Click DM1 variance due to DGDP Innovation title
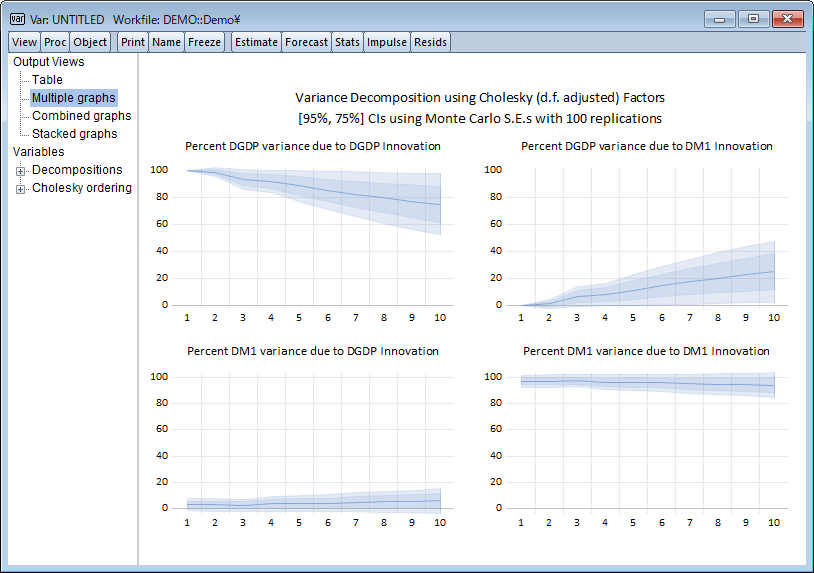The width and height of the screenshot is (814, 573). (313, 351)
